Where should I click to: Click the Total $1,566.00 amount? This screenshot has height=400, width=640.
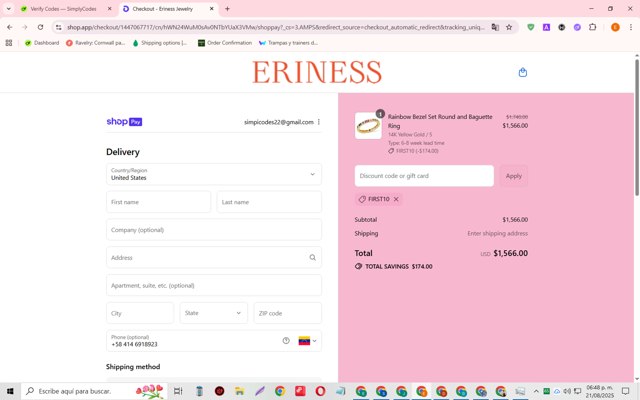pyautogui.click(x=510, y=253)
